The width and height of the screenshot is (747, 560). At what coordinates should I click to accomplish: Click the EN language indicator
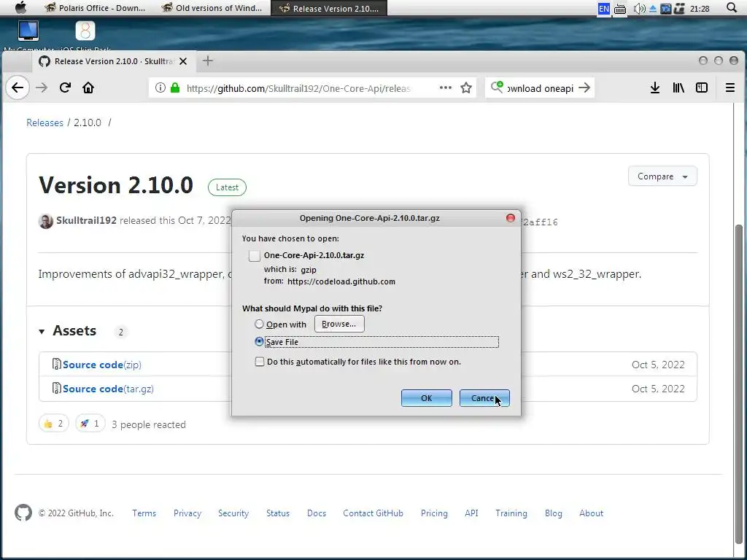click(x=603, y=9)
